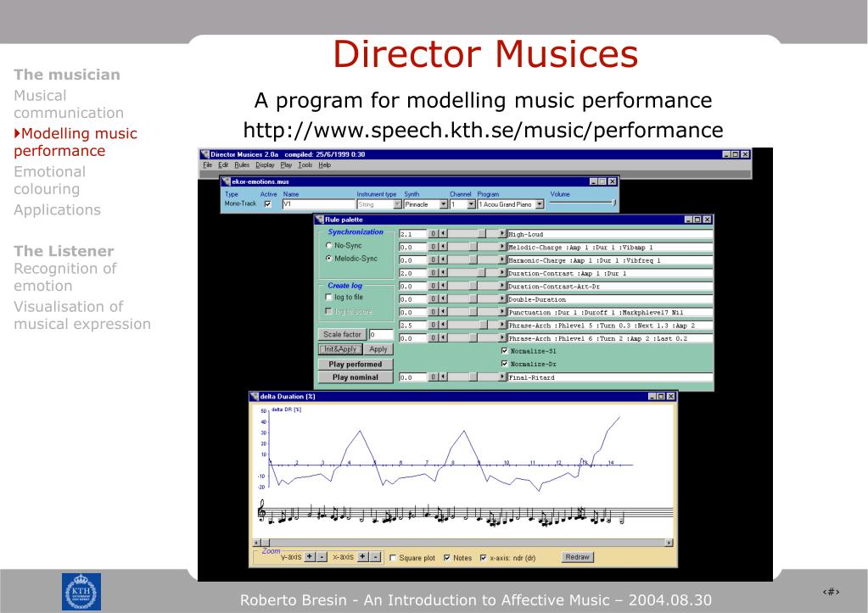This screenshot has height=613, width=868.
Task: Zoom in y-axis with plus button
Action: point(310,556)
